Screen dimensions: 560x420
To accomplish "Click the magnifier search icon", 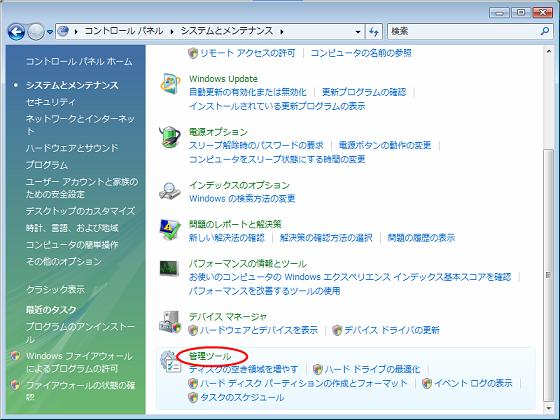I will click(x=544, y=31).
